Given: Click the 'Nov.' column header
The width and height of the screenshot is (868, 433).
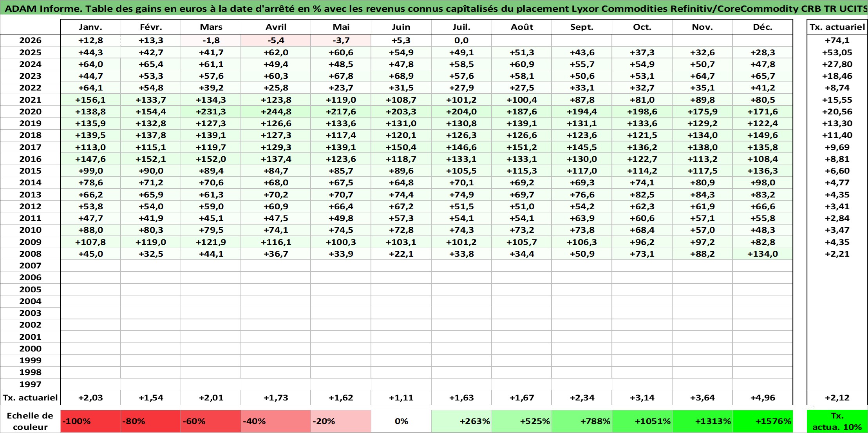Looking at the screenshot, I should pos(702,27).
